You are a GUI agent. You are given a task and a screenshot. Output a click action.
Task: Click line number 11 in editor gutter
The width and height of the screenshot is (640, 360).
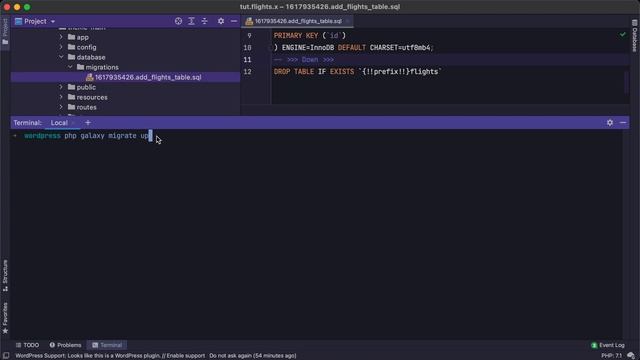pos(247,60)
